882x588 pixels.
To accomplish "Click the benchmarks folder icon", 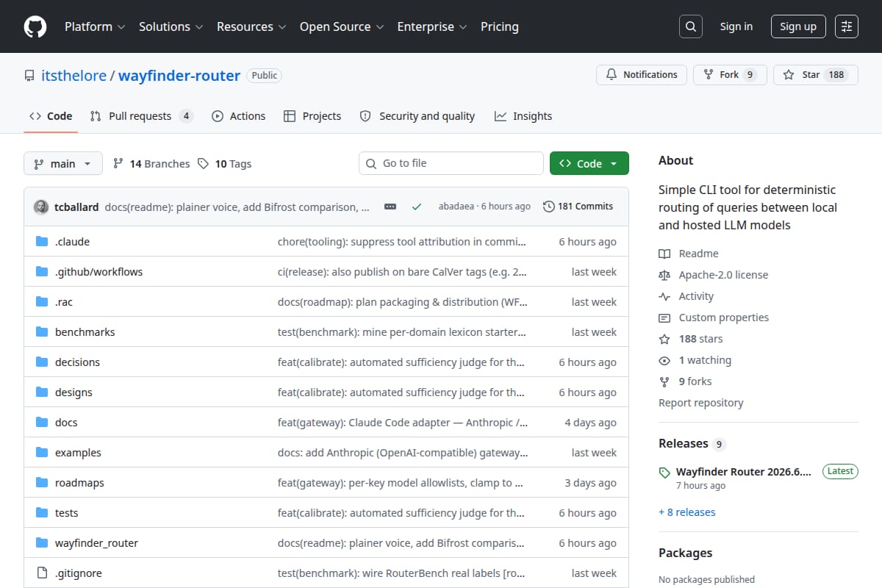I will pyautogui.click(x=42, y=332).
